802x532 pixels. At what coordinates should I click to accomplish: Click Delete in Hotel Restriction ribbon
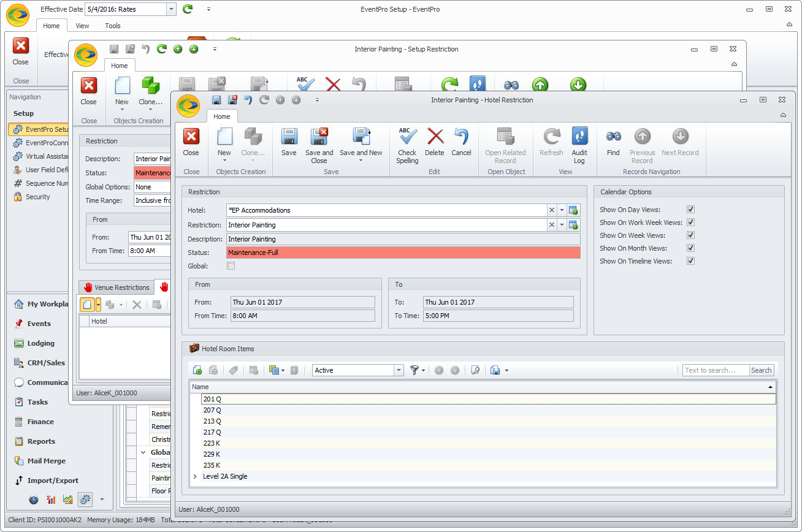[x=435, y=142]
